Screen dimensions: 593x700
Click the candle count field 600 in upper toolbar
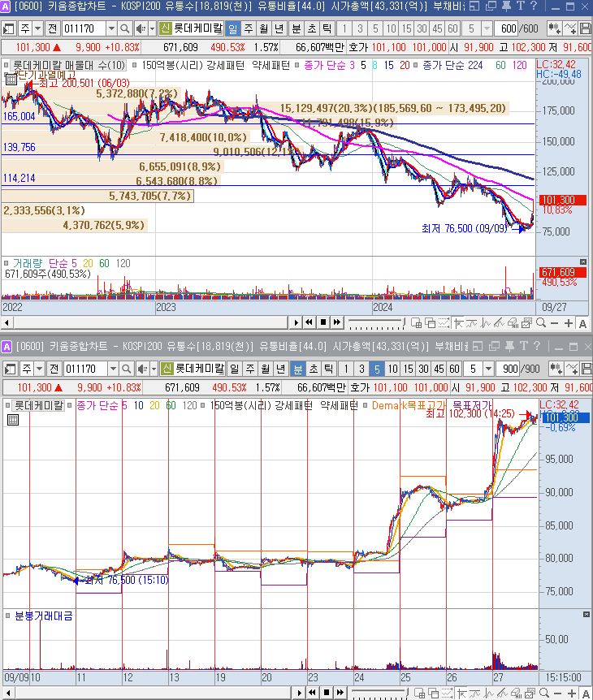(x=507, y=29)
